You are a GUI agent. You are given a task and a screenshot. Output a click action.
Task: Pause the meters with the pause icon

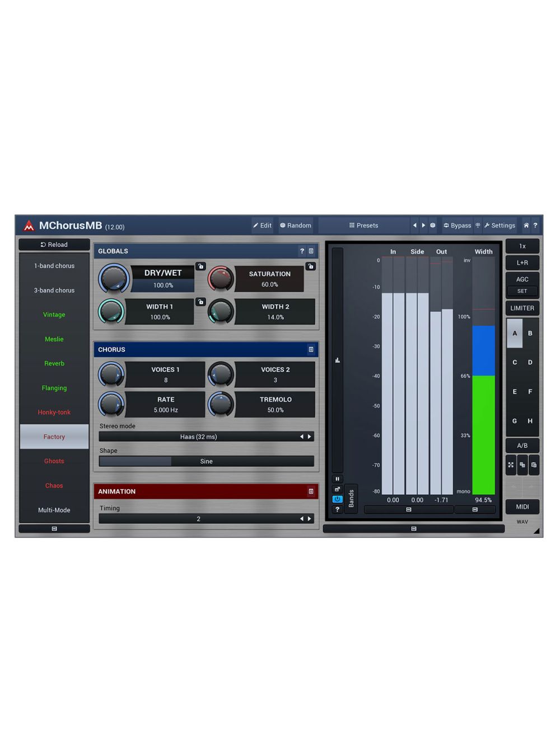(337, 479)
